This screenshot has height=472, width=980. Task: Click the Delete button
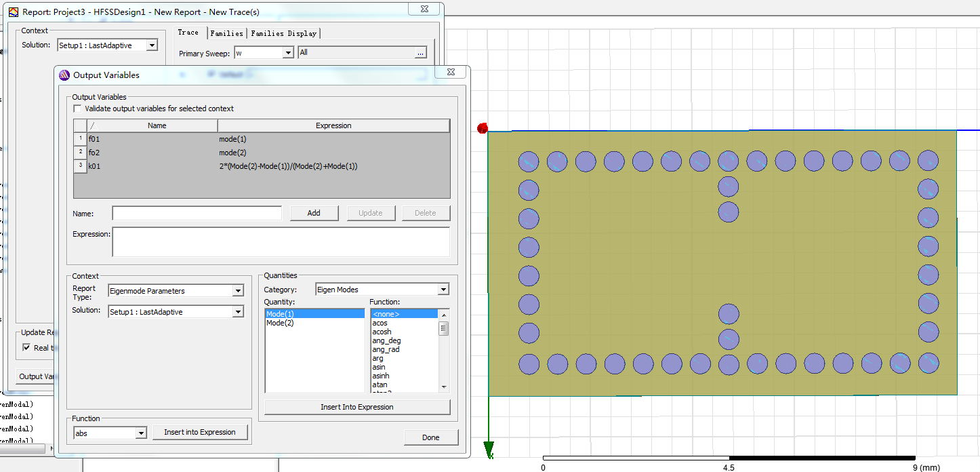click(x=426, y=213)
